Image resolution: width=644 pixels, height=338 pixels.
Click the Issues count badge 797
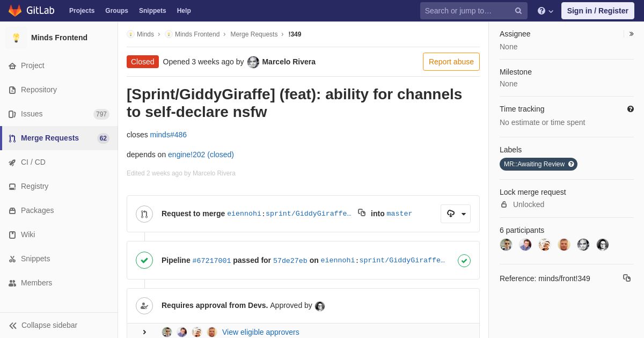(x=101, y=114)
